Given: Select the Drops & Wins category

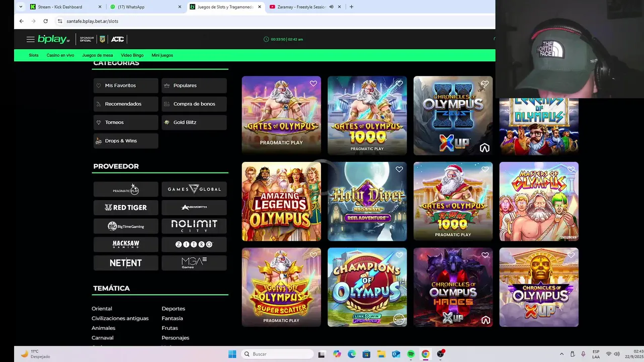Looking at the screenshot, I should click(126, 141).
